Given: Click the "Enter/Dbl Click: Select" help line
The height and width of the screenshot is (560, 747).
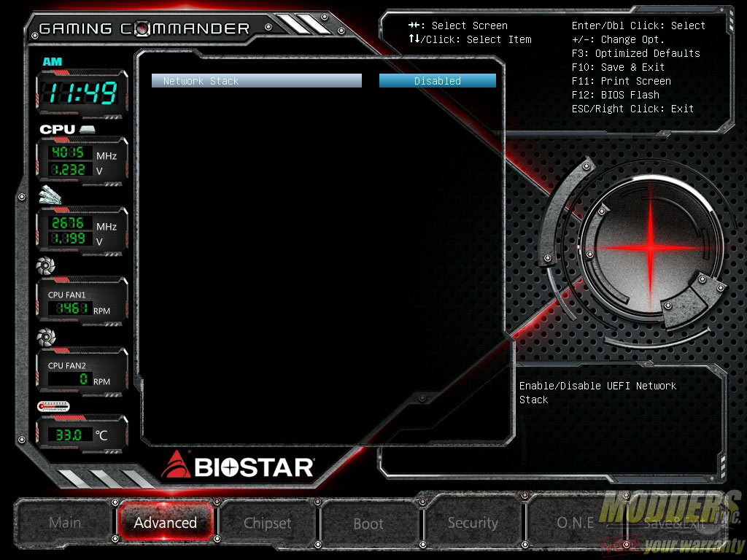Looking at the screenshot, I should tap(638, 26).
